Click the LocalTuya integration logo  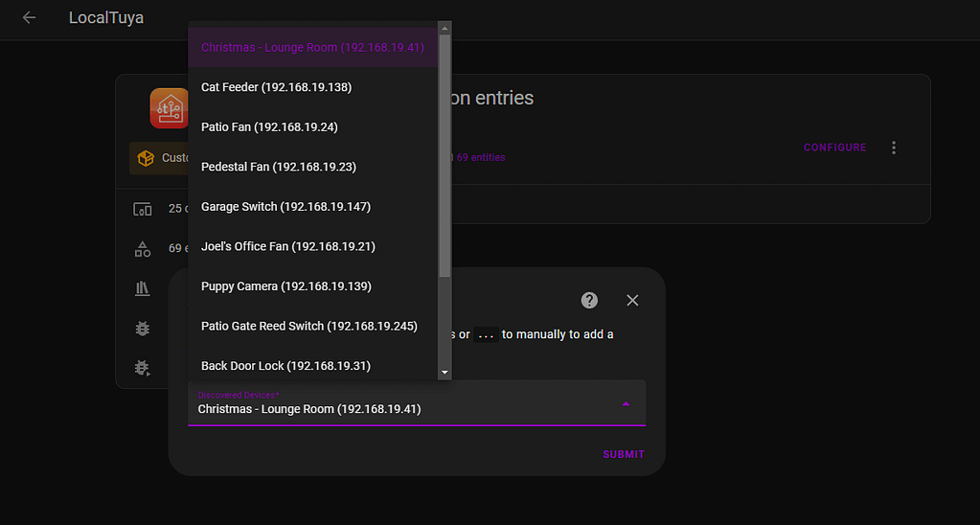tap(169, 108)
